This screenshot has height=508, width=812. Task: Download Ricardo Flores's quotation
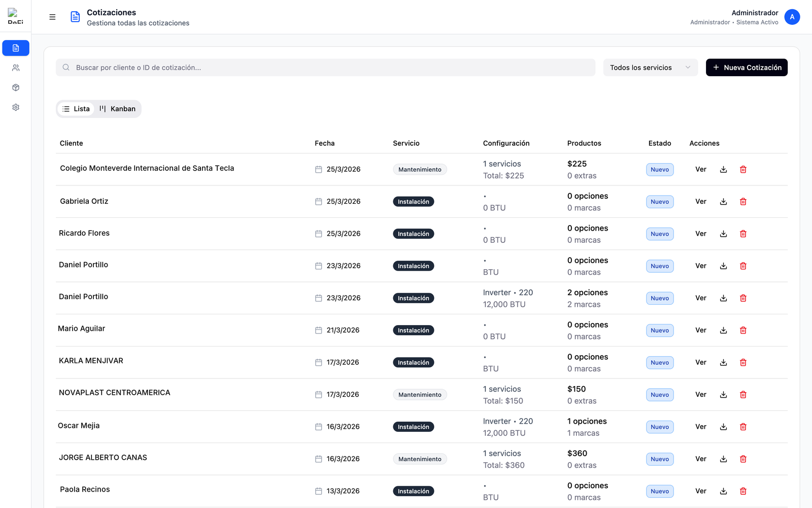tap(724, 234)
